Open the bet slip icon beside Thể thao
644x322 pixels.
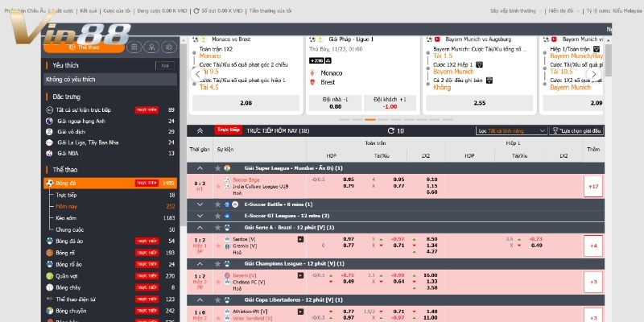coord(134,47)
